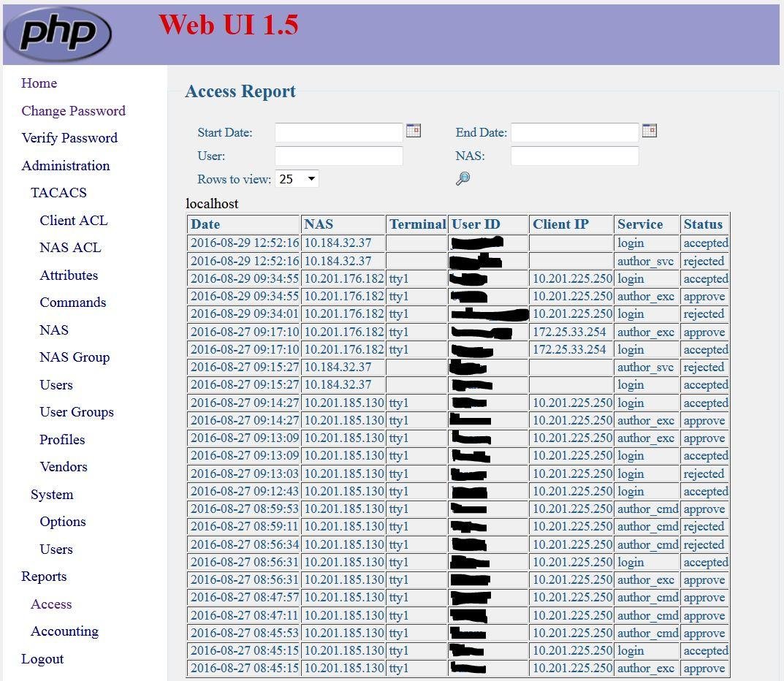Open the User Groups page
The width and height of the screenshot is (784, 681).
click(x=77, y=411)
